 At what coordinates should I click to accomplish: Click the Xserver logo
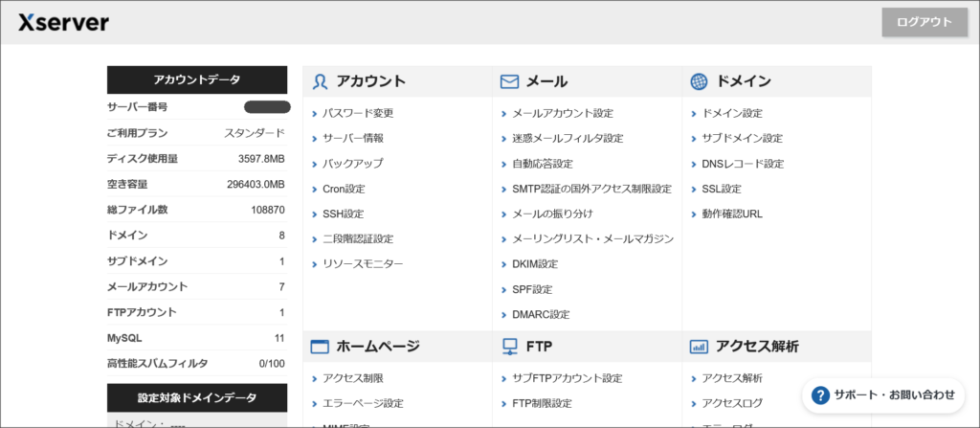pyautogui.click(x=63, y=23)
